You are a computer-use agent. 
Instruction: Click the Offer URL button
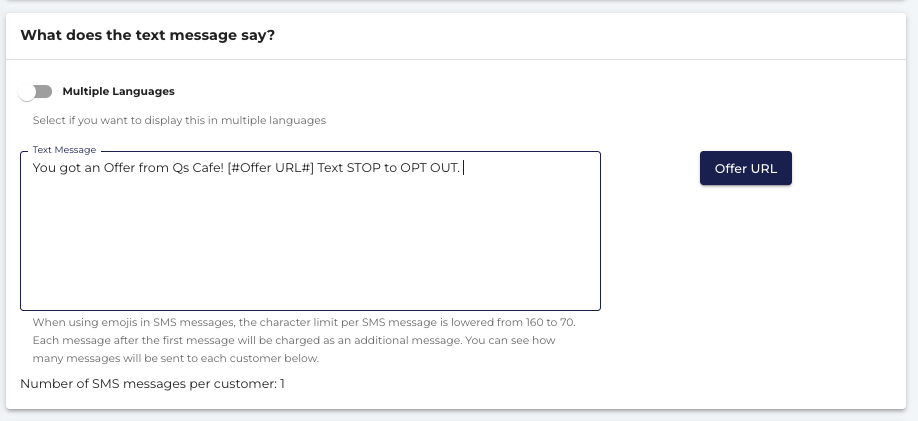[x=746, y=168]
